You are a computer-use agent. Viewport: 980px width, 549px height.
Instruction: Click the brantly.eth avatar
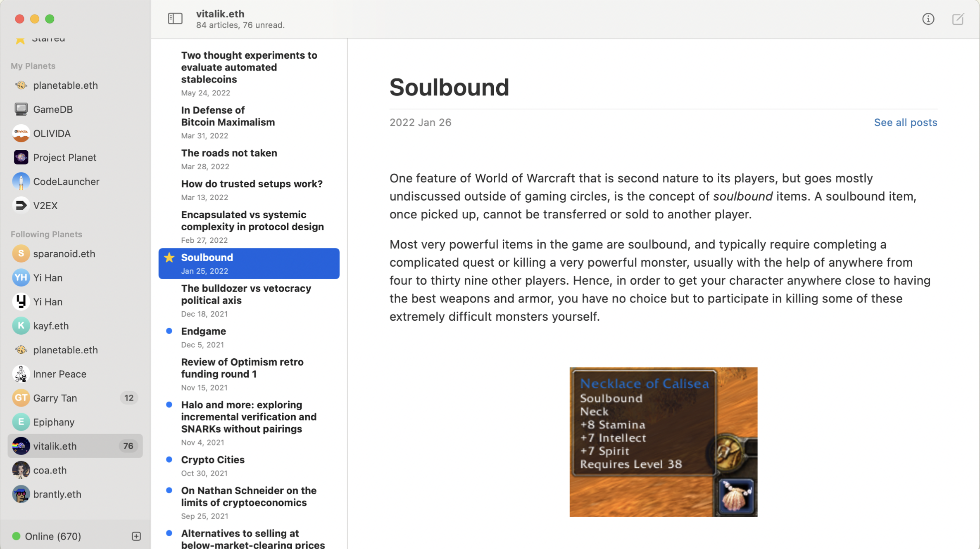point(21,494)
